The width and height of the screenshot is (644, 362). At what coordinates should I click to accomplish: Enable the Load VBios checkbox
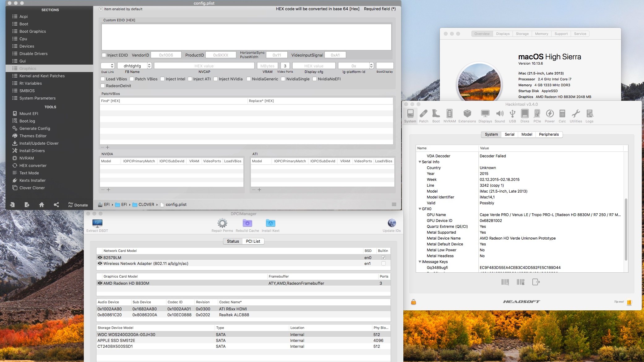tap(103, 79)
